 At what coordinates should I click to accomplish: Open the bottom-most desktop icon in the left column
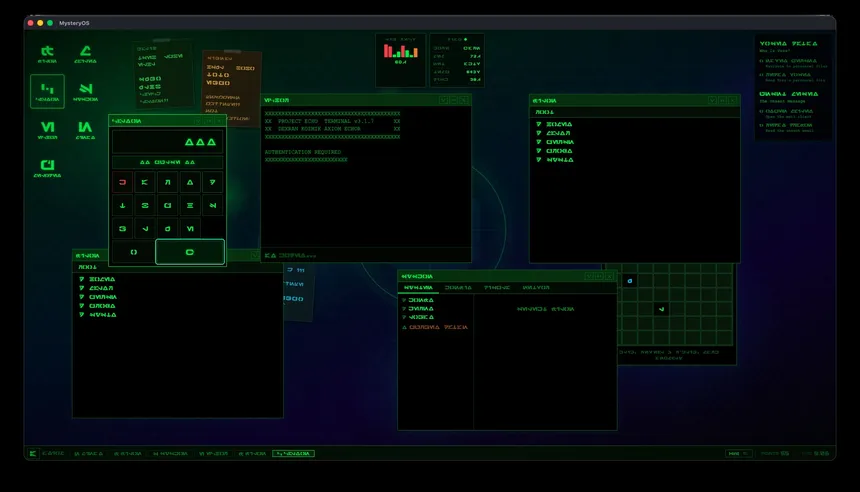point(47,167)
